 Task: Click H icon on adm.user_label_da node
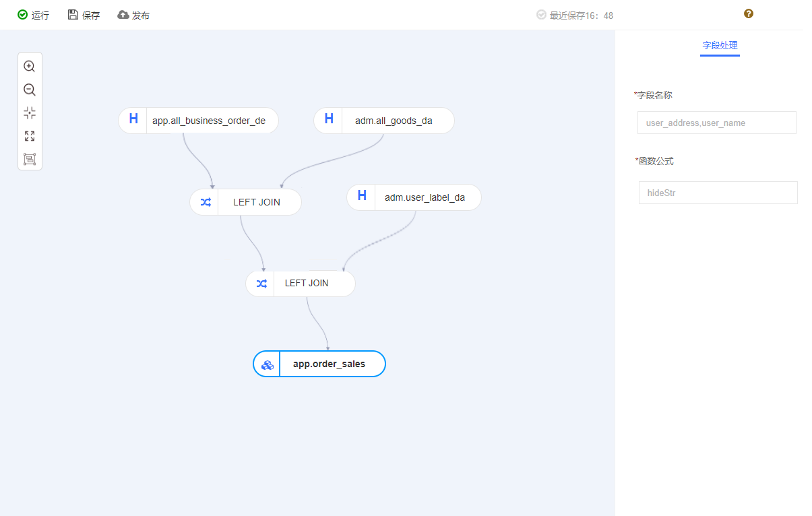[362, 196]
